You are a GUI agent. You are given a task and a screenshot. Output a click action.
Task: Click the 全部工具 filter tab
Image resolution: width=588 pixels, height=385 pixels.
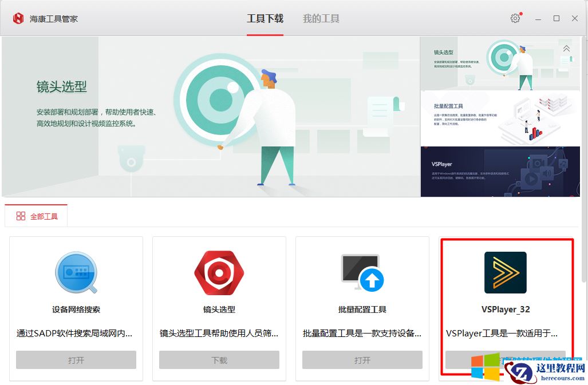coord(36,217)
